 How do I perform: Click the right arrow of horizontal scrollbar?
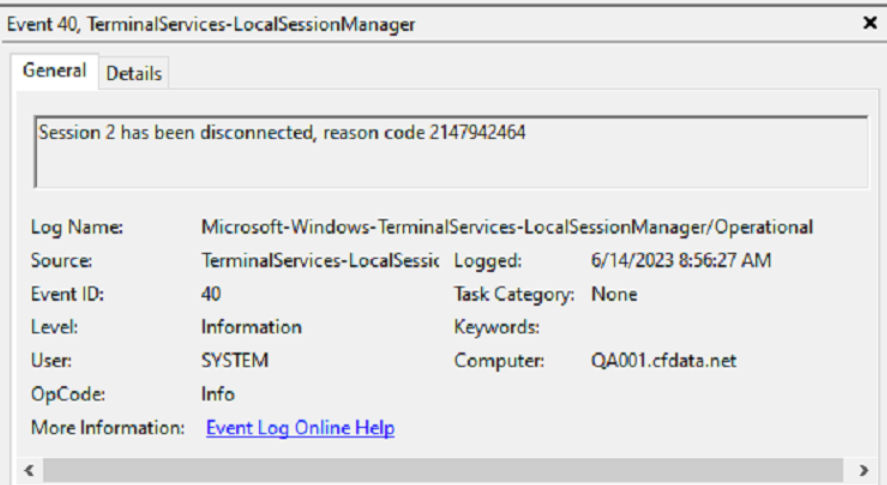[863, 470]
